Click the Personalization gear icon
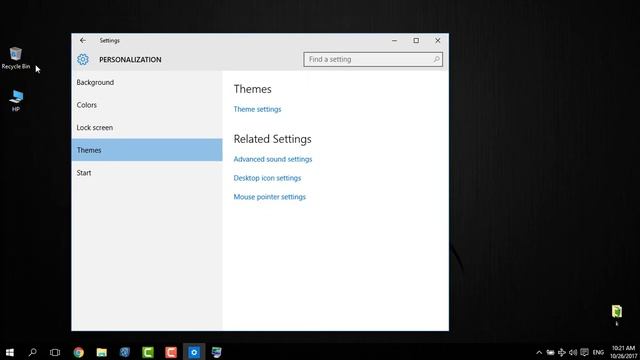This screenshot has width=640, height=360. pyautogui.click(x=83, y=60)
